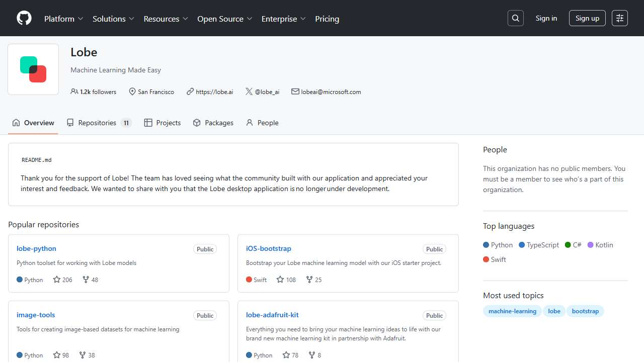Click the Sign up button
Image resolution: width=644 pixels, height=362 pixels.
tap(587, 19)
